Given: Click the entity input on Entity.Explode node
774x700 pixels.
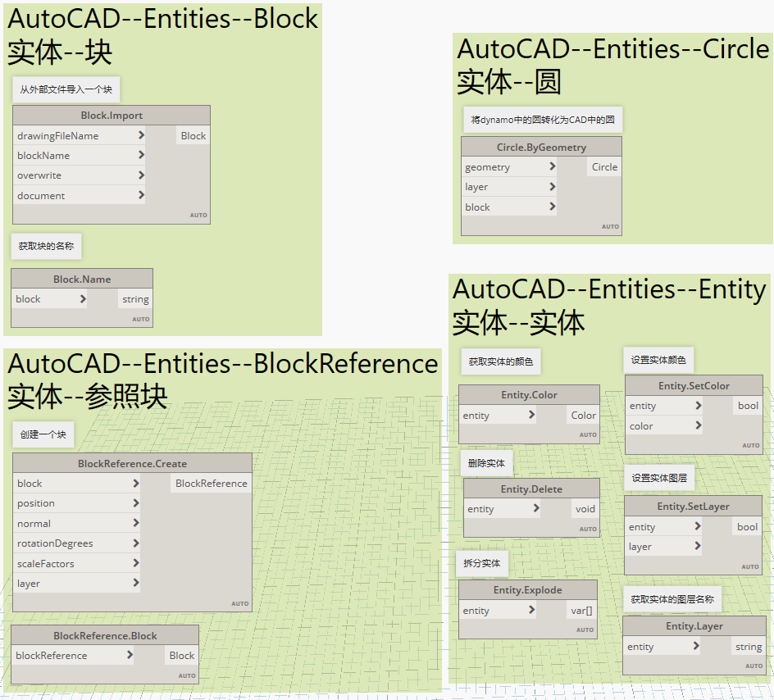Looking at the screenshot, I should [530, 610].
